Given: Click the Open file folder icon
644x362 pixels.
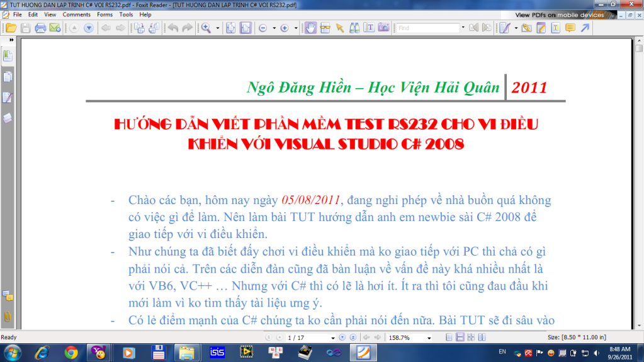Looking at the screenshot, I should click(x=11, y=28).
